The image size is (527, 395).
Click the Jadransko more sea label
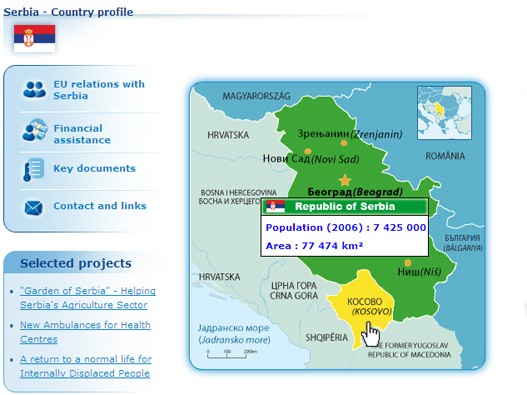pyautogui.click(x=234, y=340)
